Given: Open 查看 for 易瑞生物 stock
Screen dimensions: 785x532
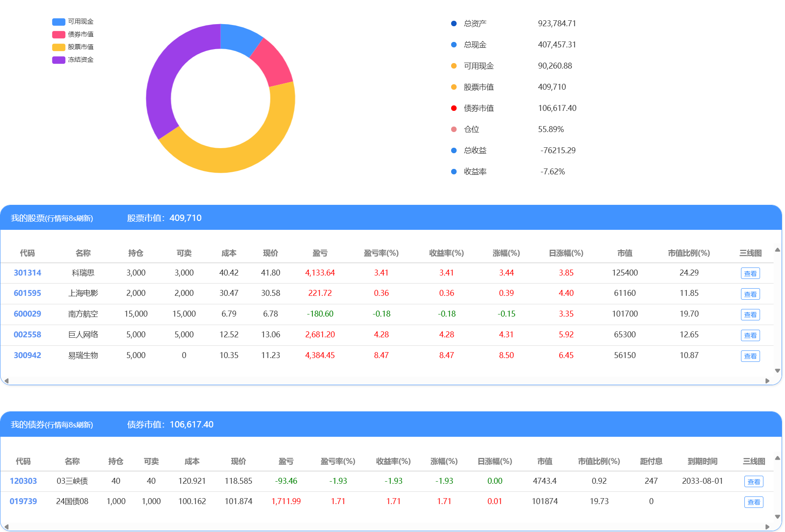Looking at the screenshot, I should pos(750,356).
